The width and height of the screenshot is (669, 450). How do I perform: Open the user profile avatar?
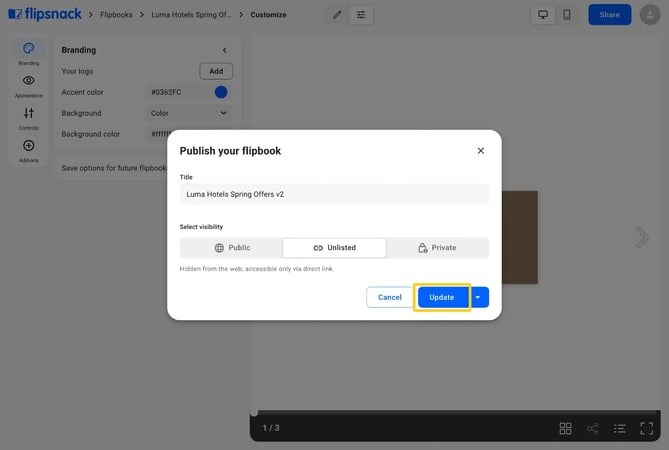point(650,15)
